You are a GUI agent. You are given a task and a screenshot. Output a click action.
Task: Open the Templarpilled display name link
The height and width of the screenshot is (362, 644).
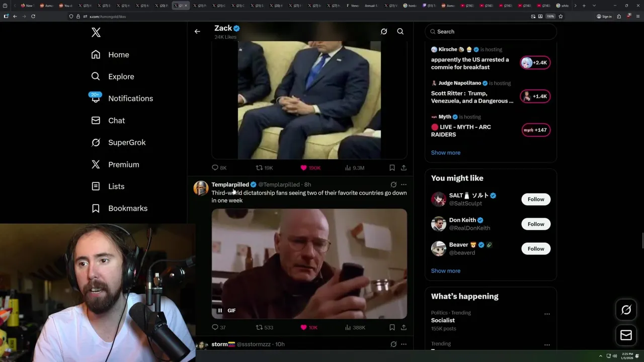coord(230,185)
